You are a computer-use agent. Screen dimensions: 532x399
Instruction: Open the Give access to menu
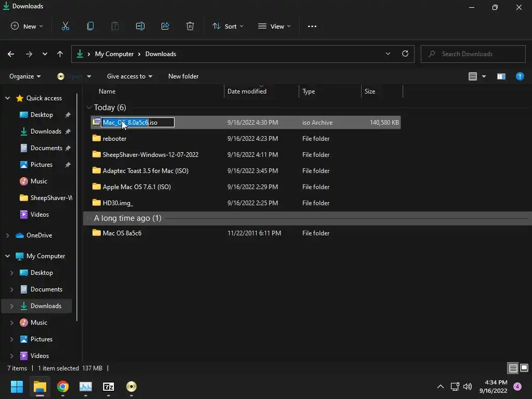click(x=129, y=76)
